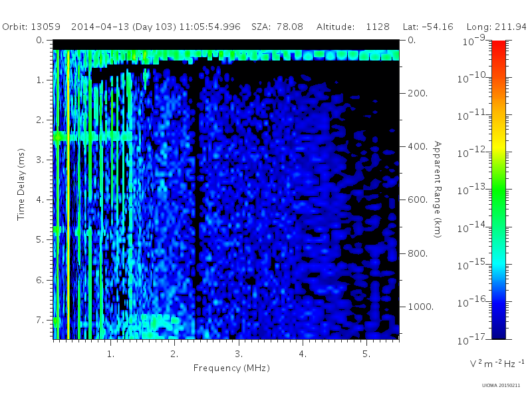532x399 pixels.
Task: Click the 'Orbit: 13059' header text
Action: pos(31,27)
